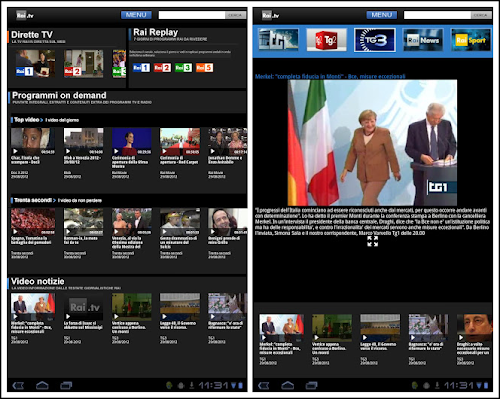Play the miners with helmets video in Trenta secondi
500x399 pixels.
(180, 222)
